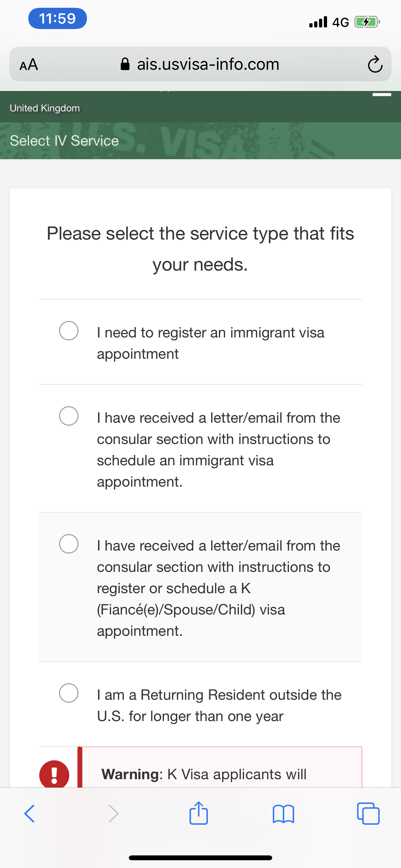The width and height of the screenshot is (401, 868).
Task: Open Safari bookmarks book icon
Action: (x=283, y=814)
